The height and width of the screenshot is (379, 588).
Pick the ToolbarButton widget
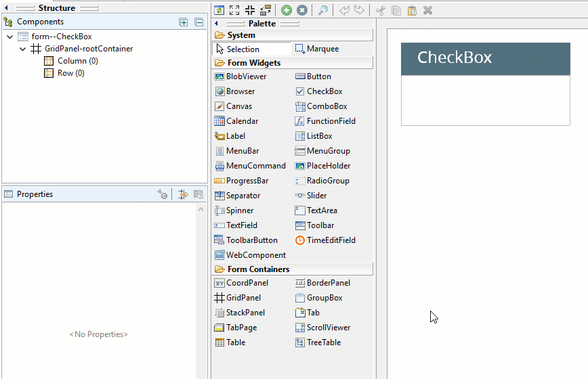coord(246,240)
